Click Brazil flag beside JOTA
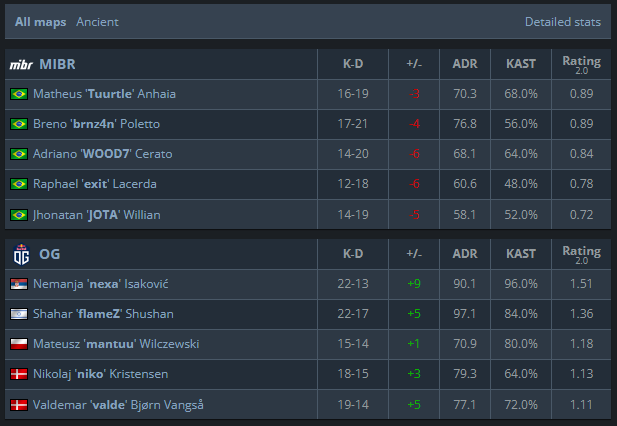 coord(18,214)
